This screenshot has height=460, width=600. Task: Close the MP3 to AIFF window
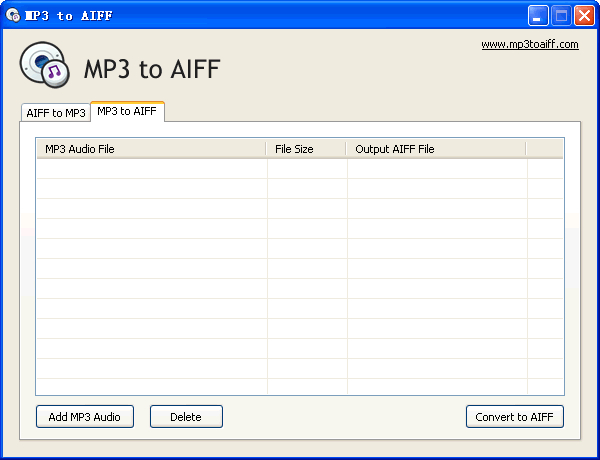[584, 16]
